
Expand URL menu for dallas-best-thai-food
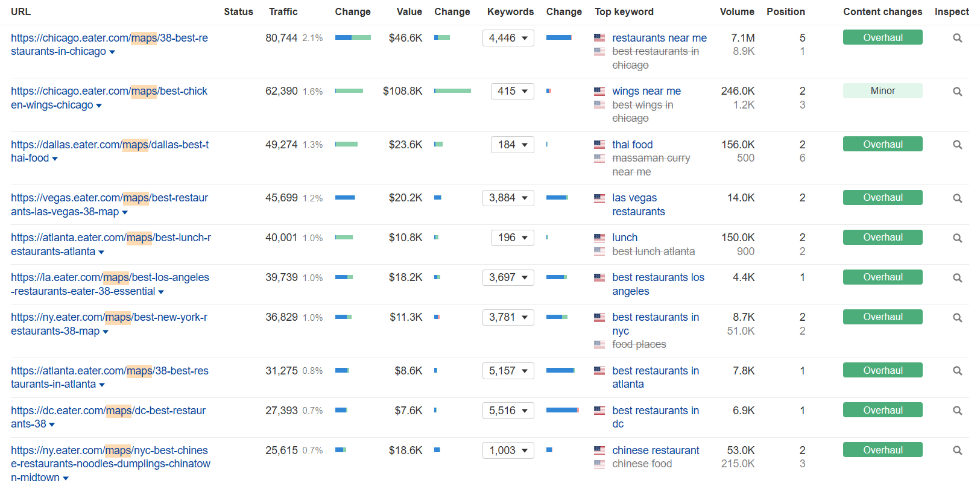55,159
